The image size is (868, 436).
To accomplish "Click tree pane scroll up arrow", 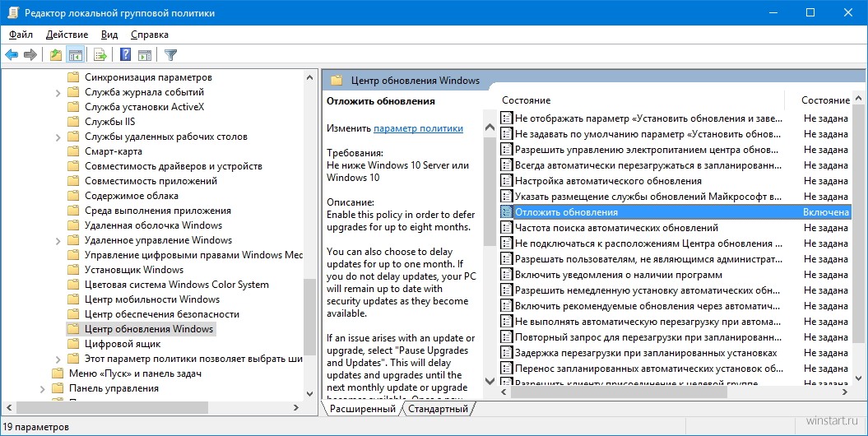I will (x=309, y=78).
